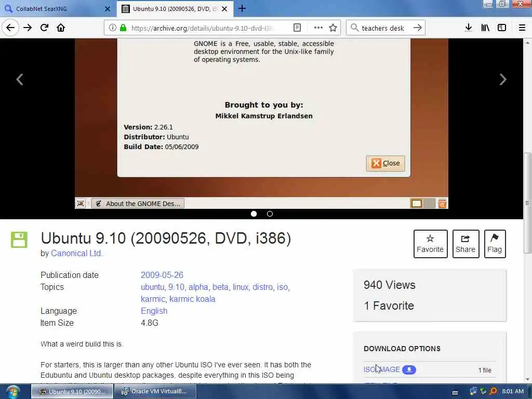Click the scrollbar down arrow
Viewport: 532px width, 399px height.
tap(527, 379)
